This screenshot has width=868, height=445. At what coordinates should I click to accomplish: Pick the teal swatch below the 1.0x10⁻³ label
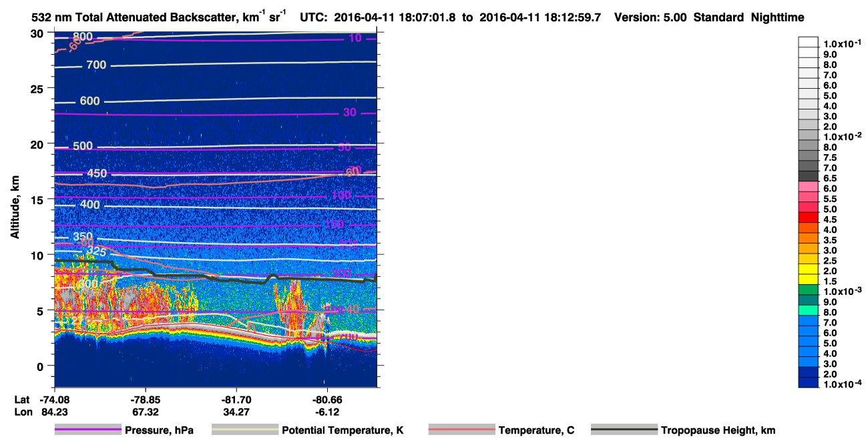(x=808, y=300)
